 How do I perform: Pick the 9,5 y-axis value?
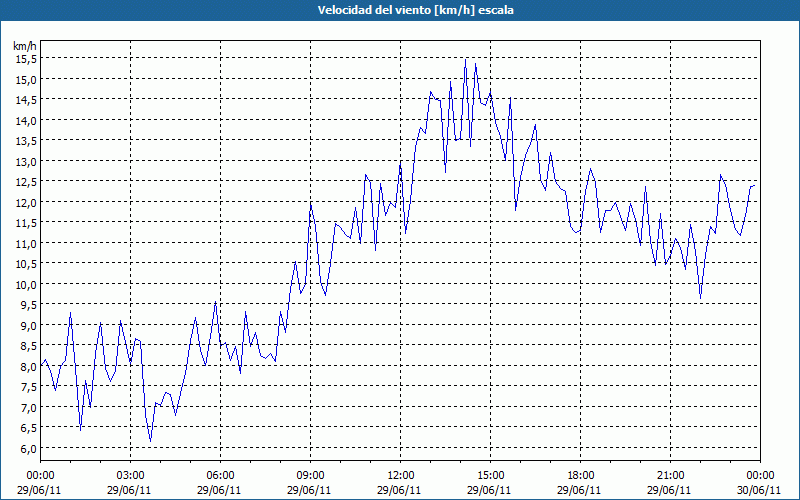[29, 305]
